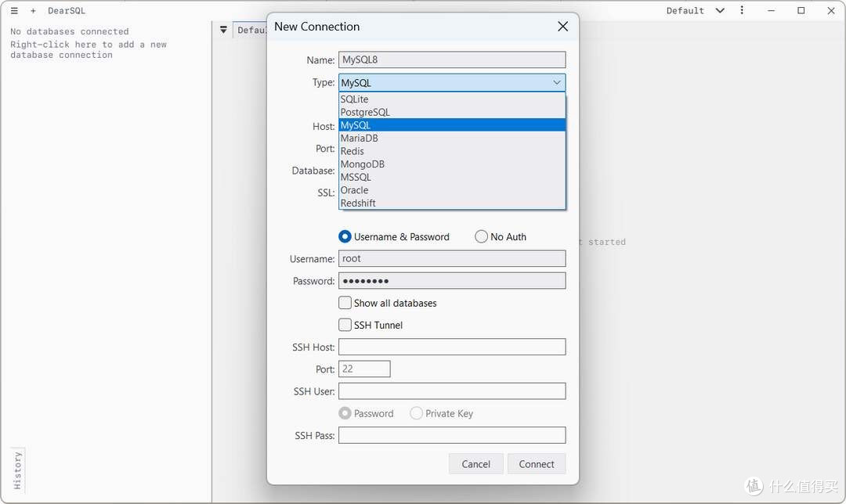Click the 'No databases connected' sidebar text
This screenshot has height=504, width=846.
tap(70, 32)
